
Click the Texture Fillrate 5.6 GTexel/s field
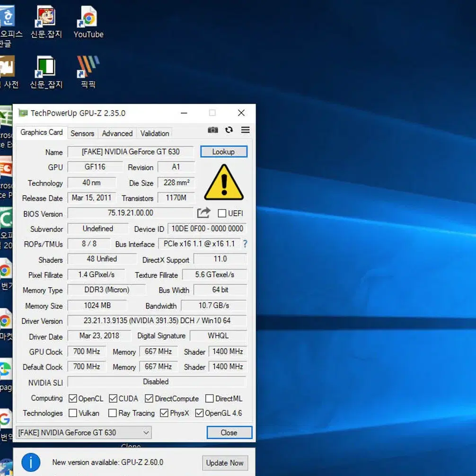[x=215, y=275]
